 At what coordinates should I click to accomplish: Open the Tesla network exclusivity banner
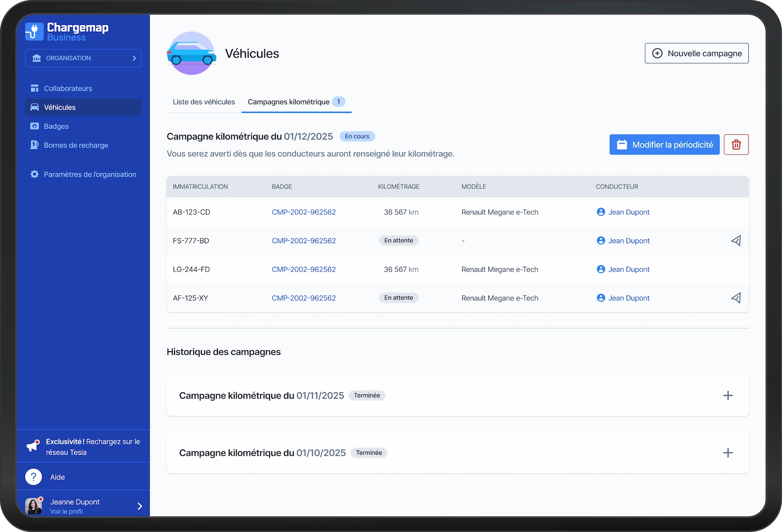83,447
